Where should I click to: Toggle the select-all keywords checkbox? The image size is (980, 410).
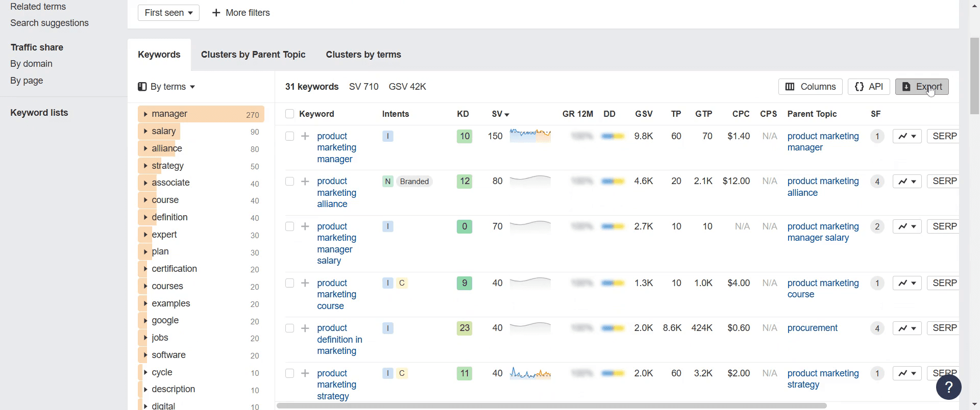[x=289, y=114]
